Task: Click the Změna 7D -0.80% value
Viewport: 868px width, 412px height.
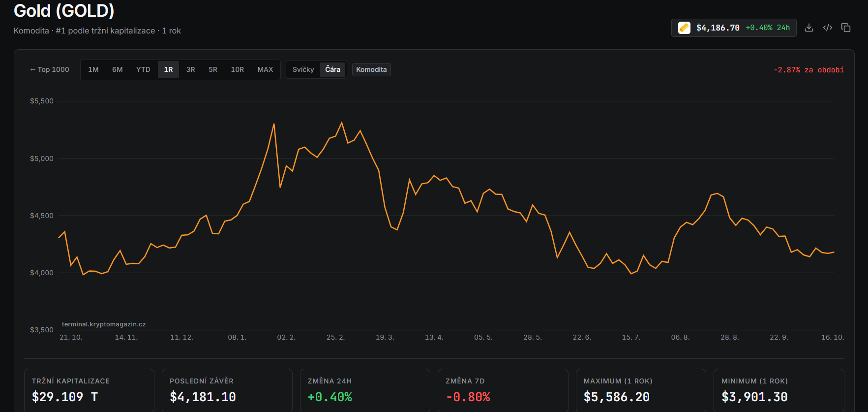Action: click(x=468, y=397)
